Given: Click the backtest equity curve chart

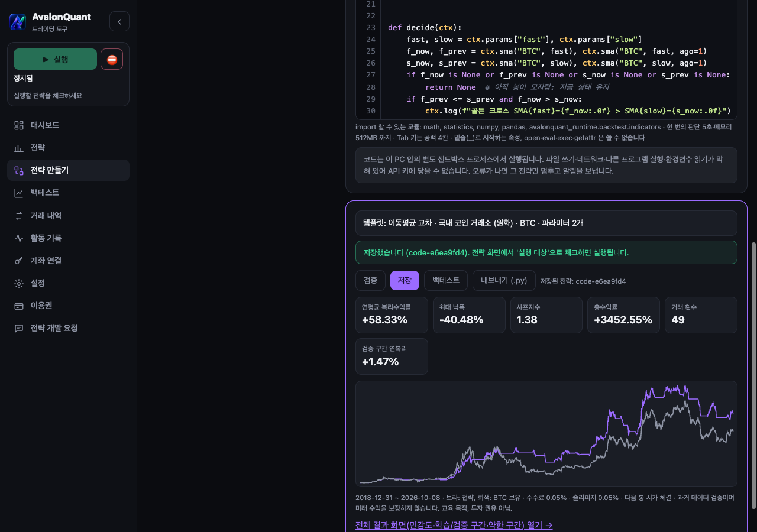Looking at the screenshot, I should coord(546,434).
